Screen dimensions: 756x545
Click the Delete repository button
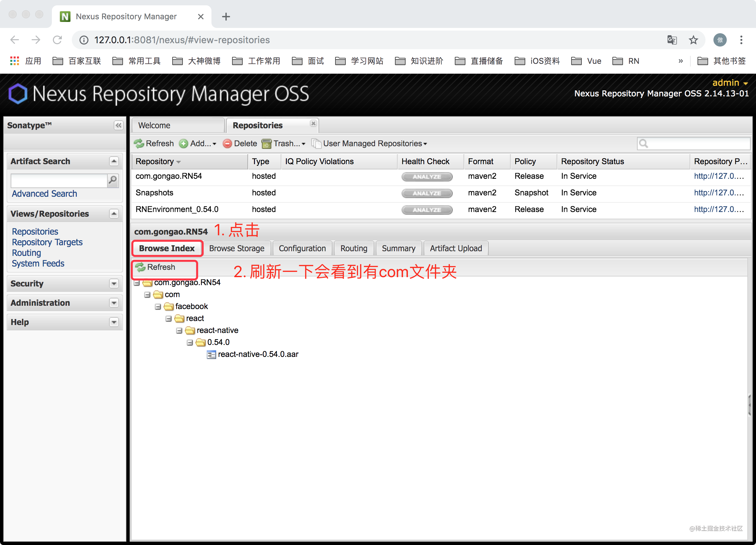point(240,144)
